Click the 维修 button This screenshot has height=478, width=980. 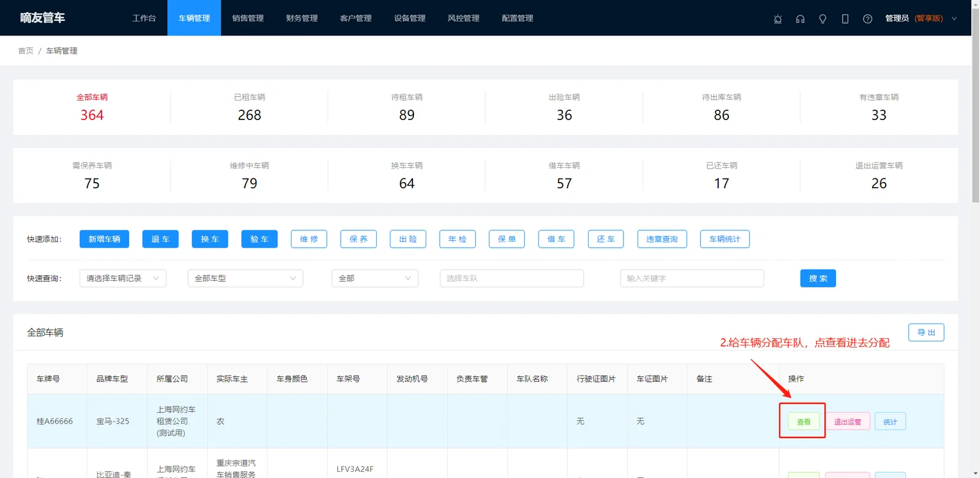click(x=309, y=239)
